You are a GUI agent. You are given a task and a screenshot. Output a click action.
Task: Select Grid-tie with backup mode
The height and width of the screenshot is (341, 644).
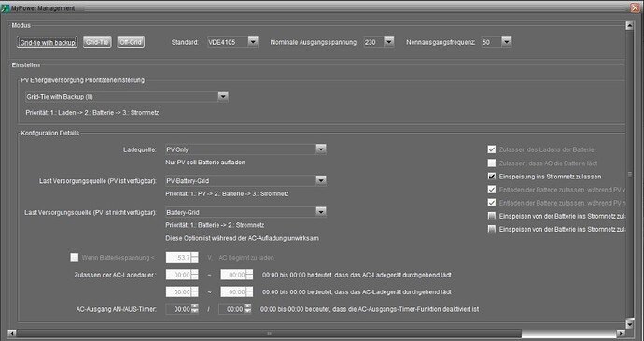47,42
